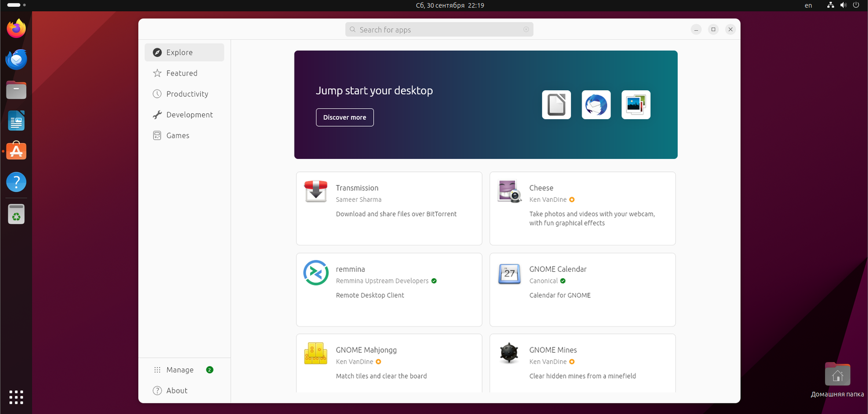Viewport: 868px width, 414px height.
Task: Click the magnifier icon in search bar
Action: (352, 29)
